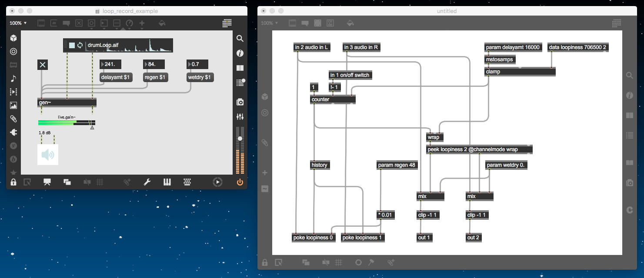Open the mixer sliders icon in loop_record_example
Screen dimensions: 644x278
click(240, 116)
